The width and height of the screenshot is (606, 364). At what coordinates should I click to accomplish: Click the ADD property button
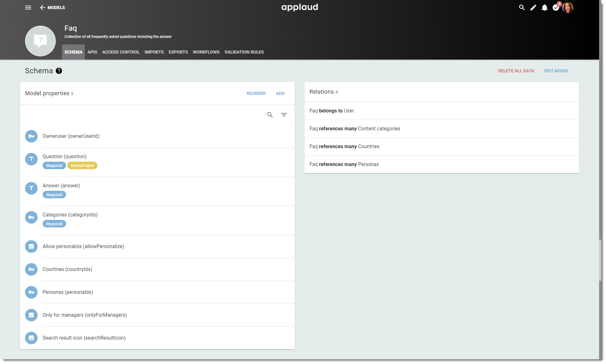[x=280, y=93]
